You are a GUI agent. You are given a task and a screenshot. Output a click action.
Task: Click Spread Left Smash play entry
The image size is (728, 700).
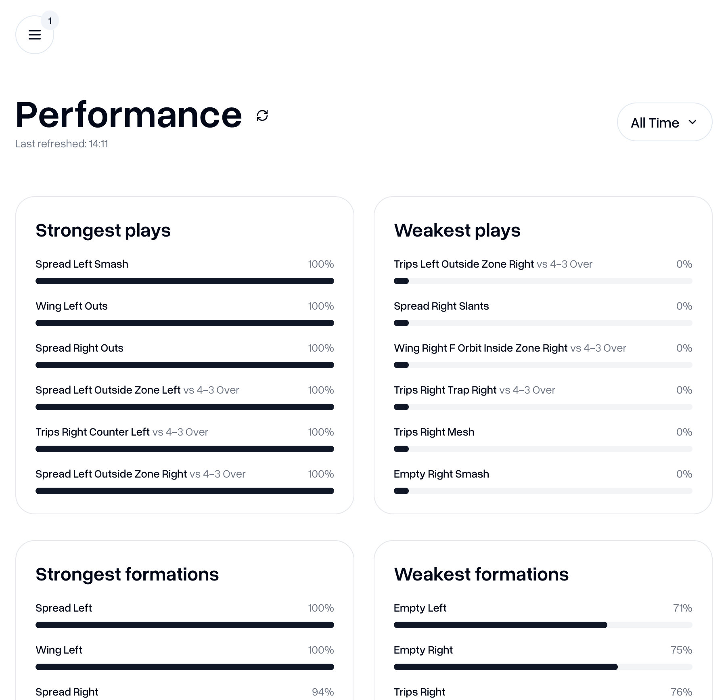point(82,264)
